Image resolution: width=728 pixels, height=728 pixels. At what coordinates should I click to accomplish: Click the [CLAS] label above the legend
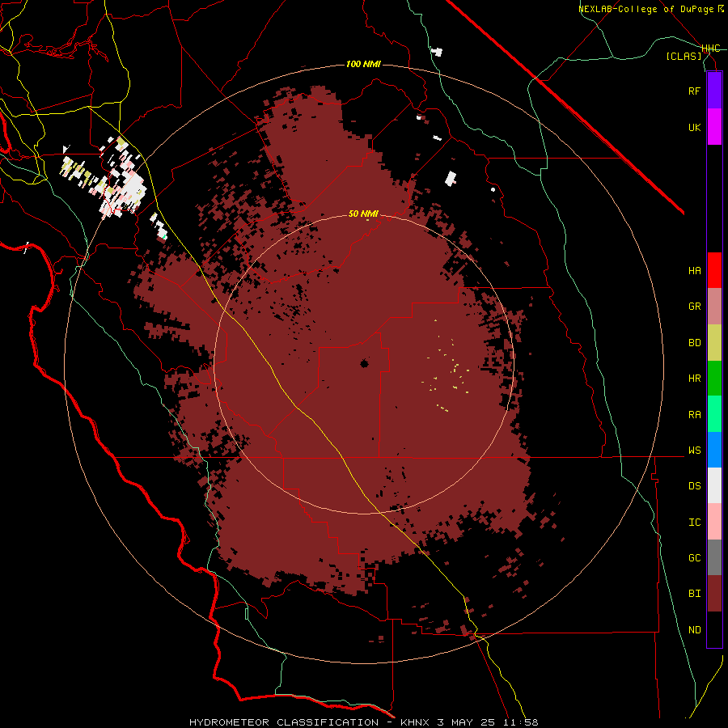tap(684, 56)
